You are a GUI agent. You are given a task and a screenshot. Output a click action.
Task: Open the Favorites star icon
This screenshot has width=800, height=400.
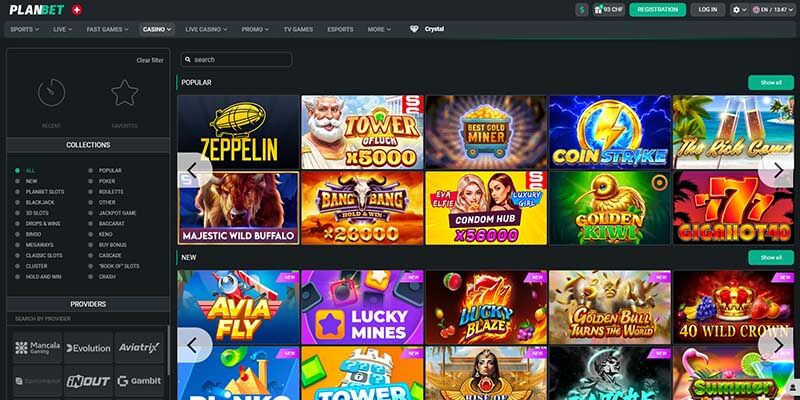[125, 93]
